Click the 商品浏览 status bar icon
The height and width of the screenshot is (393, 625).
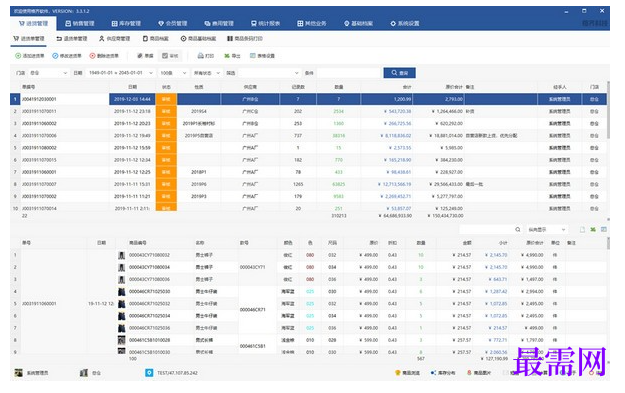(397, 373)
